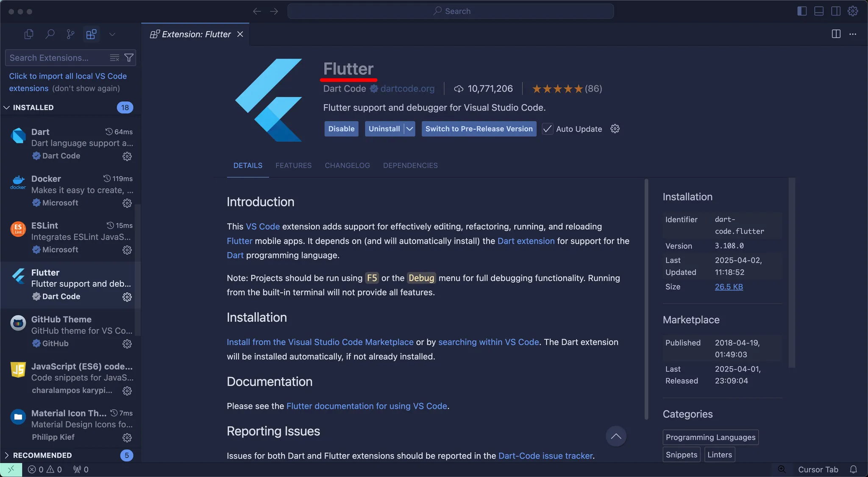Open the Uninstall dropdown arrow

(409, 129)
